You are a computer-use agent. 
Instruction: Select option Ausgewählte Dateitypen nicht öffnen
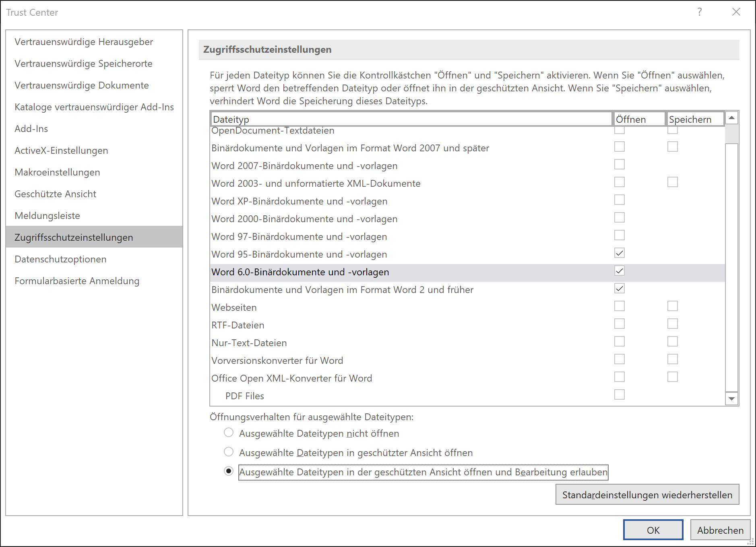[x=229, y=433]
